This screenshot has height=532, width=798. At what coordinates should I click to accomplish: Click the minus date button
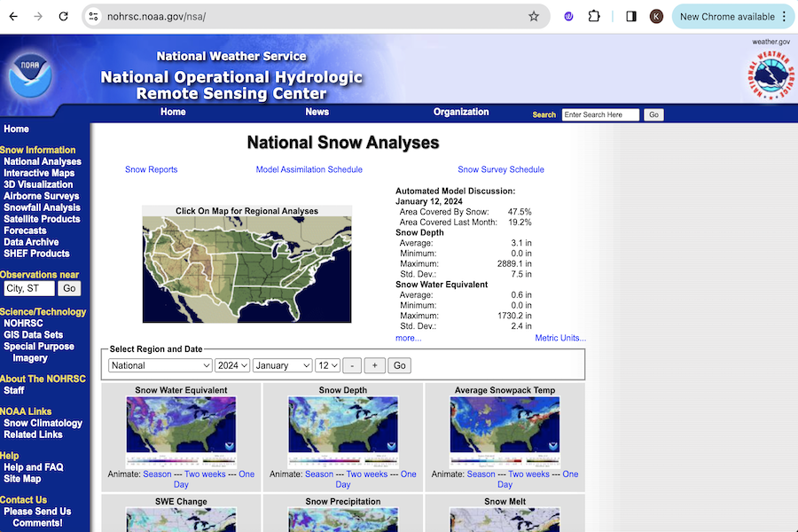[352, 365]
